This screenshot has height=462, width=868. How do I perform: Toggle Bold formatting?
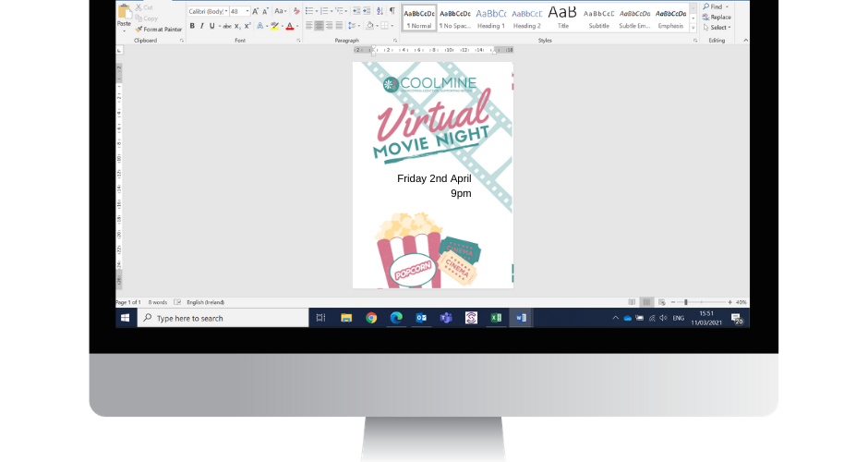pyautogui.click(x=192, y=26)
